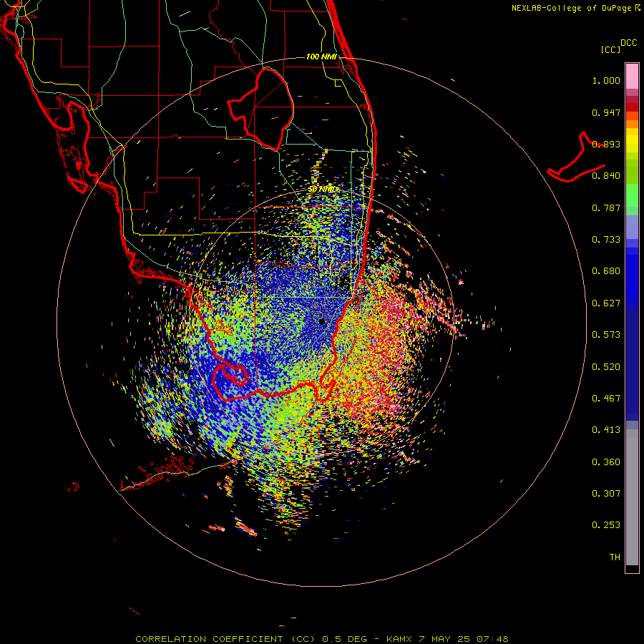Click the TH threshold label
The width and height of the screenshot is (644, 644).
615,557
